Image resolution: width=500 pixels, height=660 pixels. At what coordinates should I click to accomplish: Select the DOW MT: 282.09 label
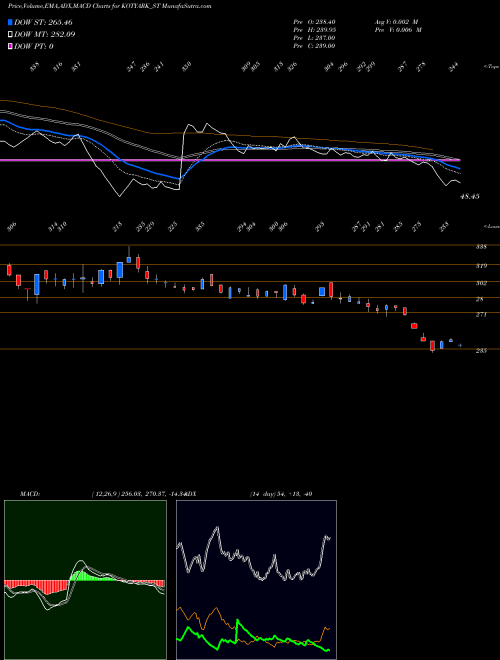point(44,34)
